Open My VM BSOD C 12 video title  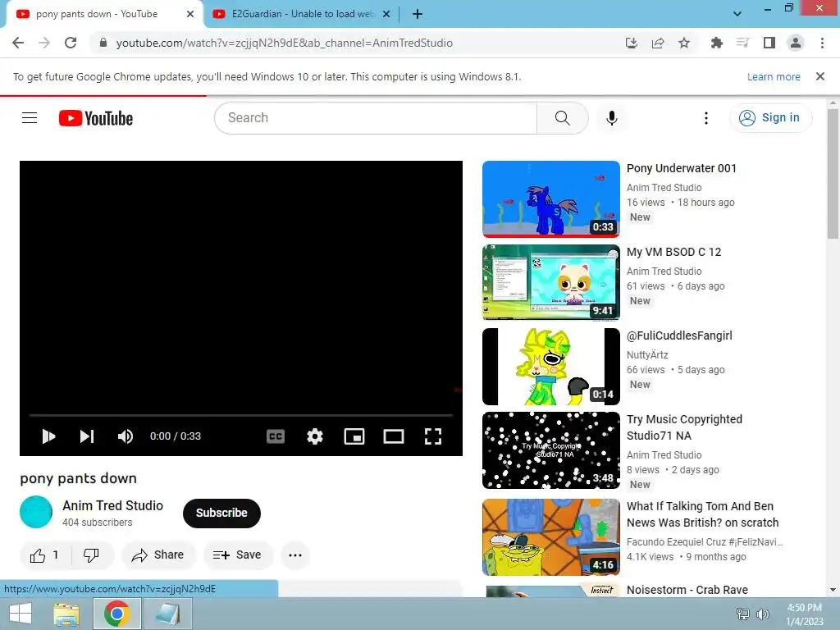pos(674,252)
